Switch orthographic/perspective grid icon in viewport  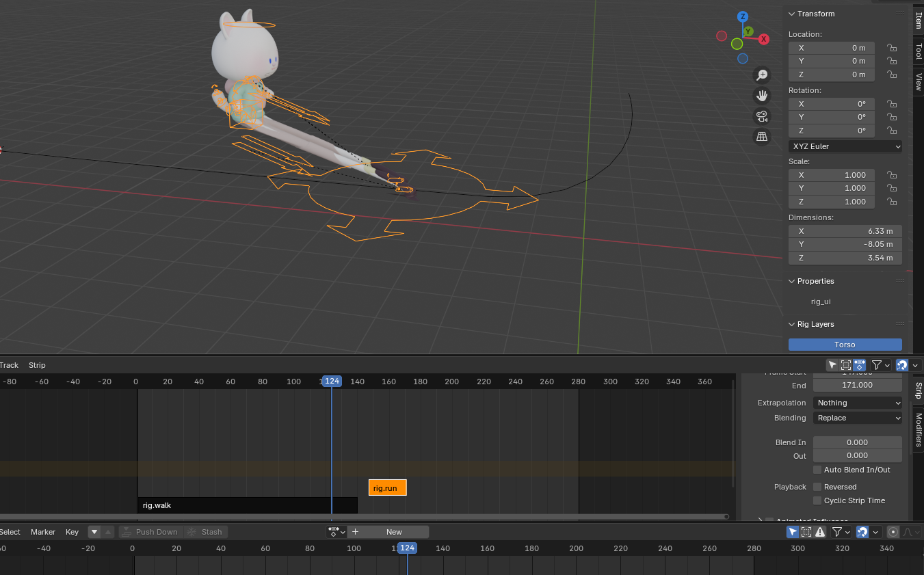coord(762,137)
